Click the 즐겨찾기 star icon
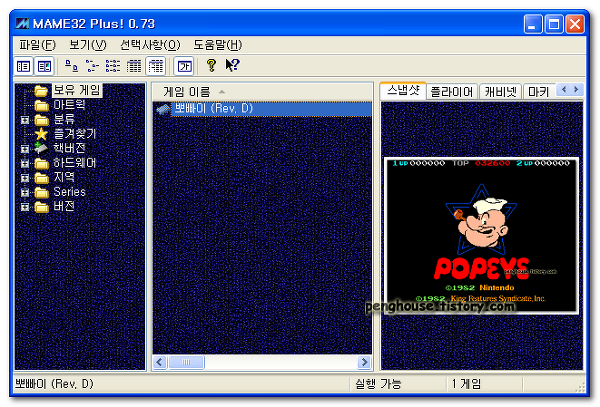The width and height of the screenshot is (600, 407). coord(41,134)
